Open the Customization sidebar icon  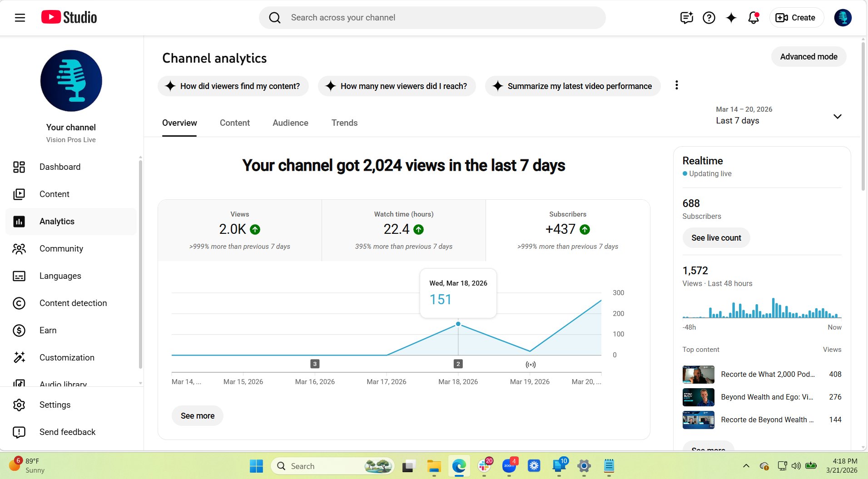pos(19,357)
